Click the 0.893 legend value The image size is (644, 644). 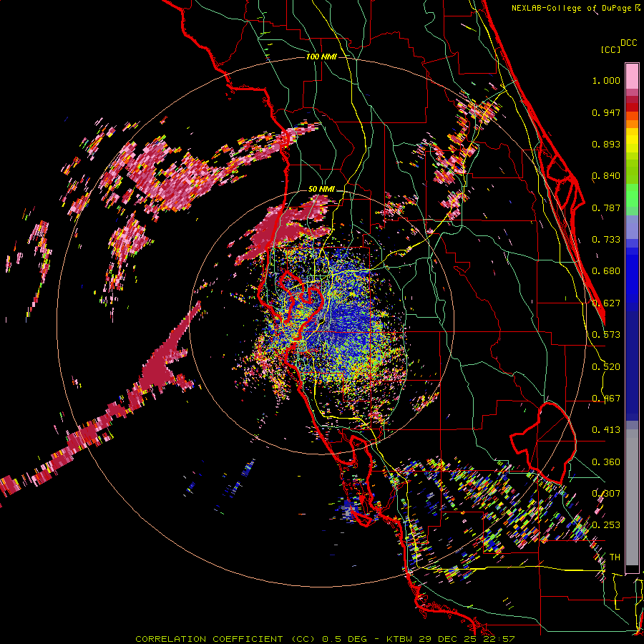(x=606, y=144)
